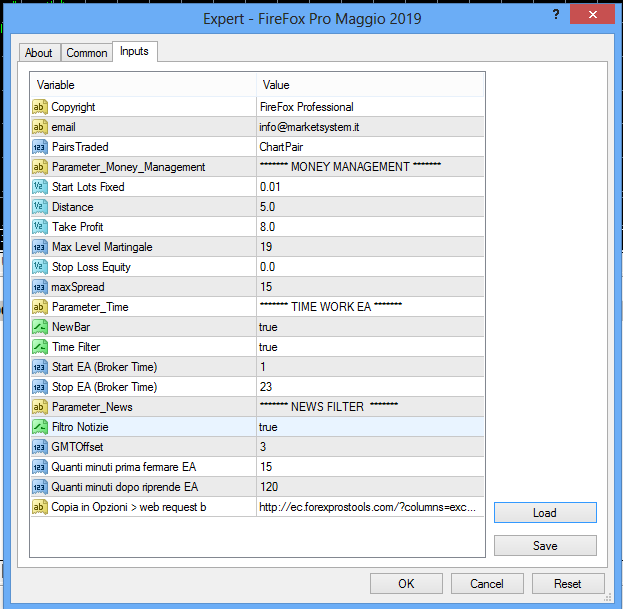
Task: Switch to the About tab
Action: click(39, 53)
